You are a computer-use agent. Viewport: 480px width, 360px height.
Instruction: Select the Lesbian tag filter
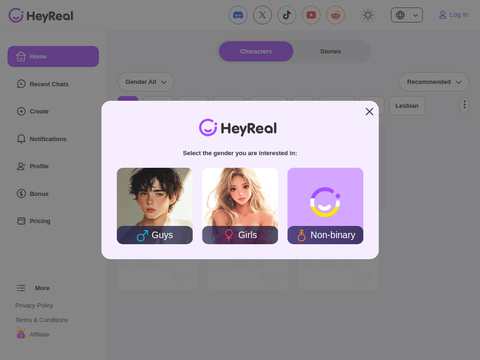coord(407,106)
